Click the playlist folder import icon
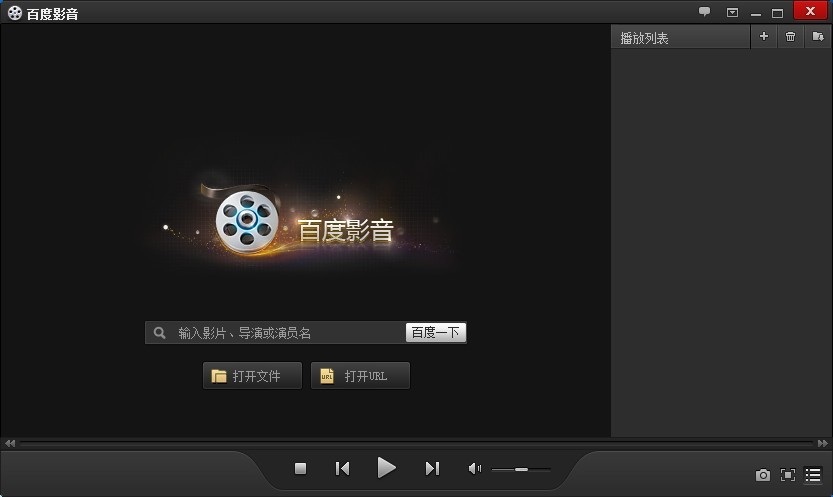This screenshot has width=833, height=497. (817, 37)
